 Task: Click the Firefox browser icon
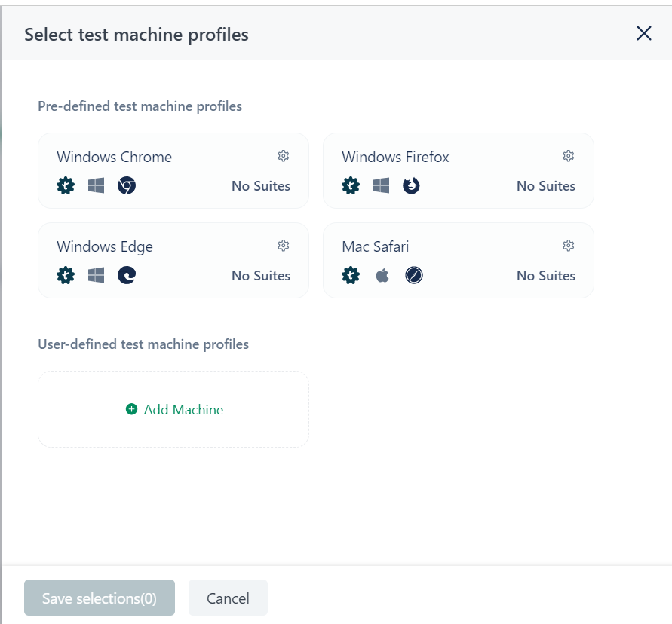click(411, 185)
